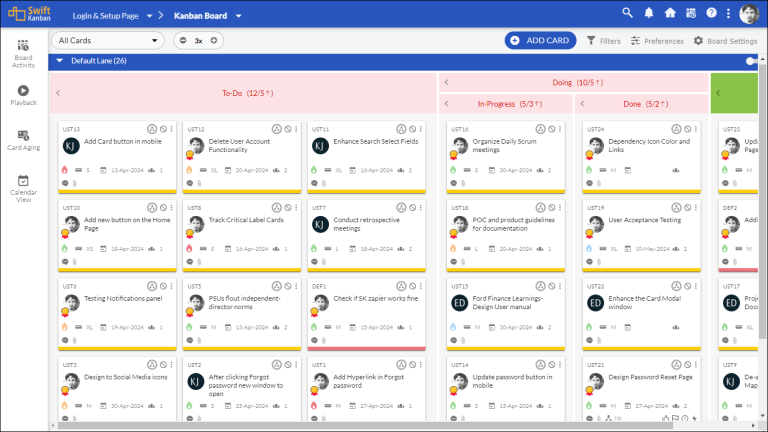Collapse the In-Progress column chevron
768x432 pixels.
(x=446, y=103)
